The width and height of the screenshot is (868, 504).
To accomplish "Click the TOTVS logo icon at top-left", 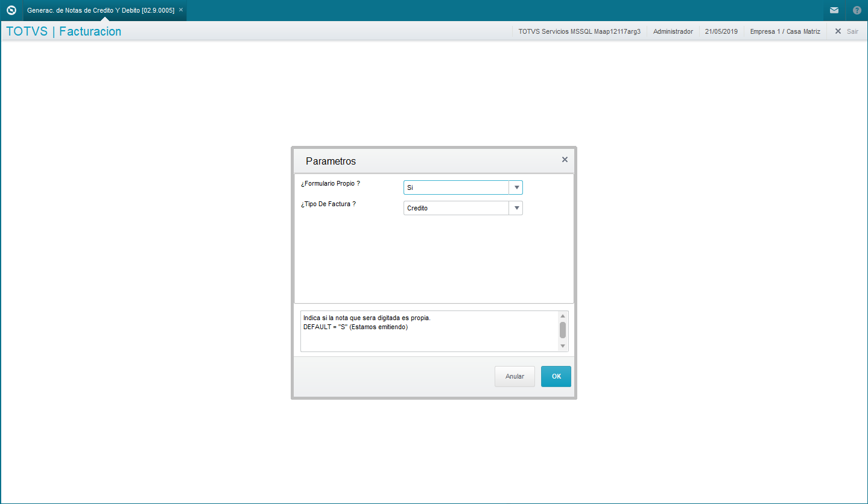I will tap(11, 10).
